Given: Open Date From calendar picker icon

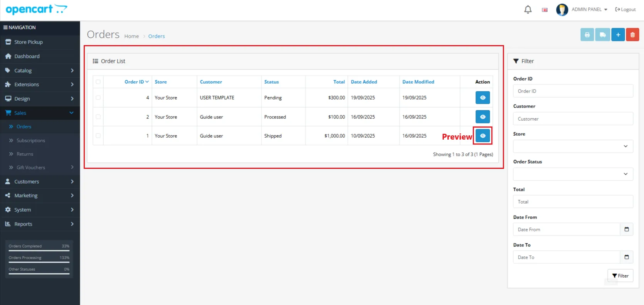Looking at the screenshot, I should [626, 229].
